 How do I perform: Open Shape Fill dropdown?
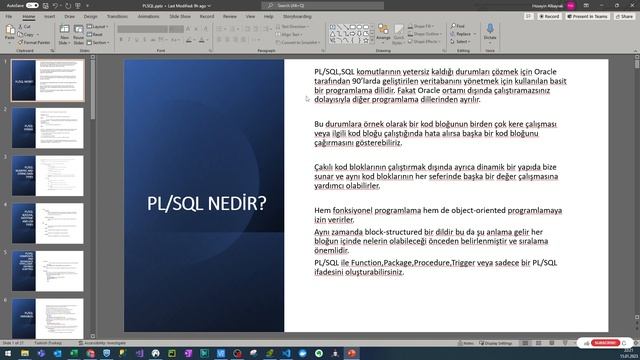point(421,26)
